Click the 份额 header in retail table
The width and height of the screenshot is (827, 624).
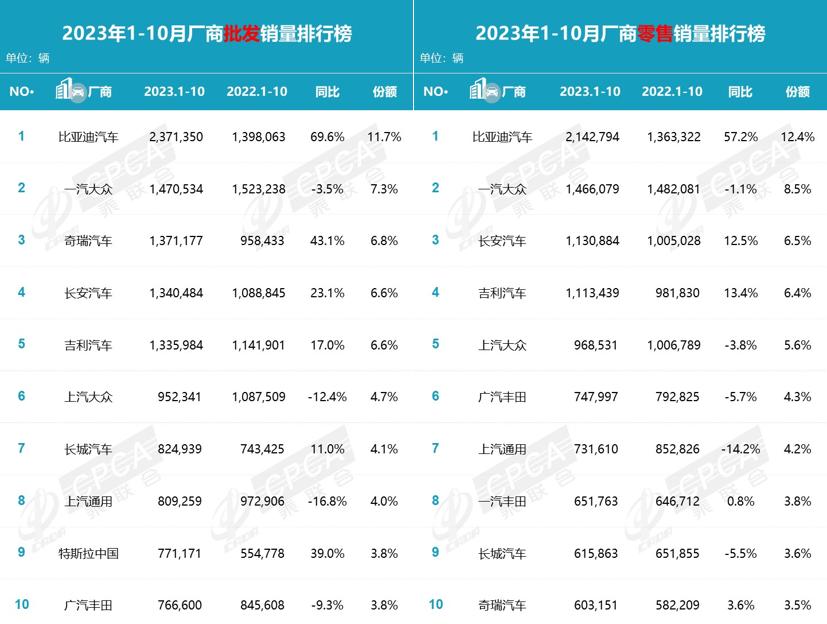(797, 91)
